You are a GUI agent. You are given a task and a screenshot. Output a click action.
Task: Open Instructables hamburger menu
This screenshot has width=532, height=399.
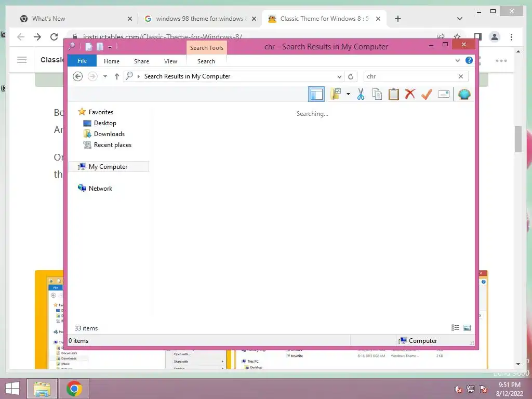(x=22, y=60)
